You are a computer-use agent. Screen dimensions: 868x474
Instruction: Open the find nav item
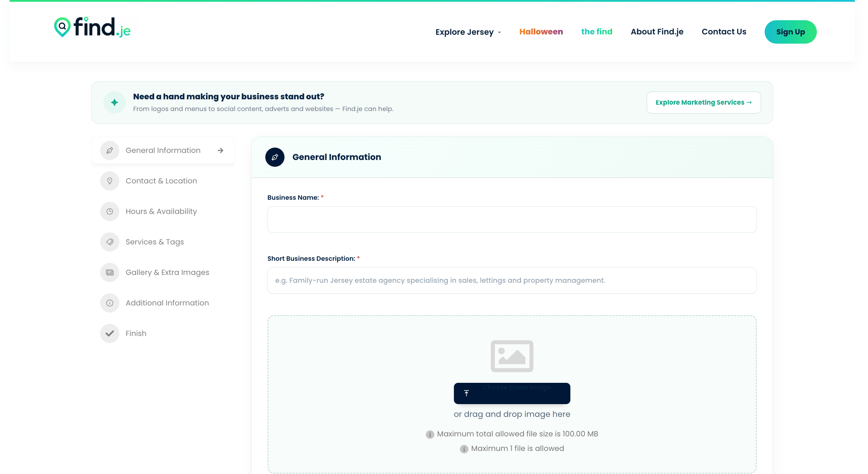(597, 32)
